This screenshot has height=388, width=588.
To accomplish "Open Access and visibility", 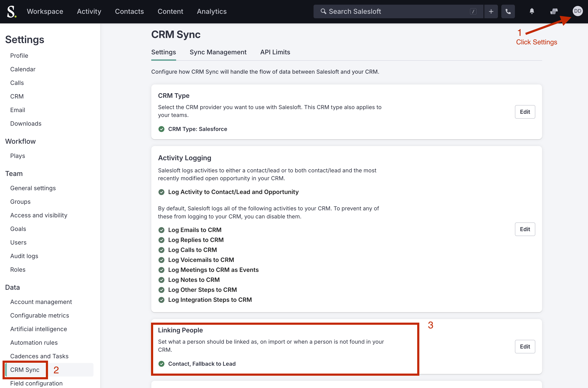I will pos(39,215).
